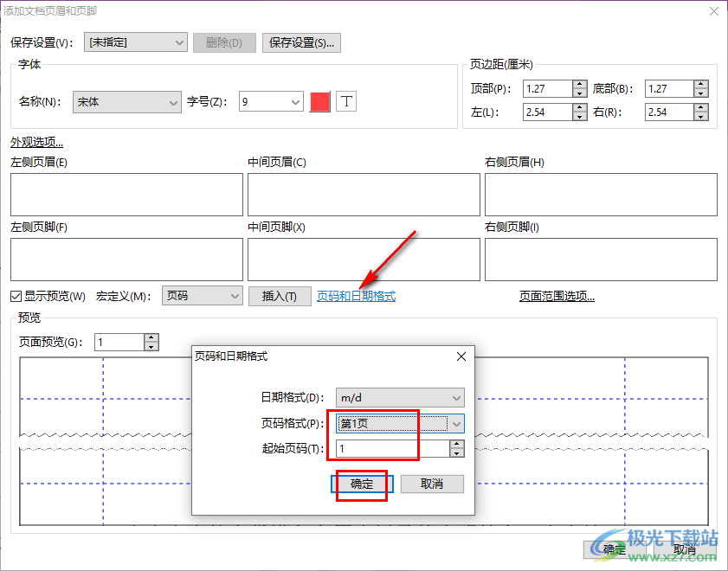728x571 pixels.
Task: Open the Save Settings preset dropdown
Action: (136, 42)
